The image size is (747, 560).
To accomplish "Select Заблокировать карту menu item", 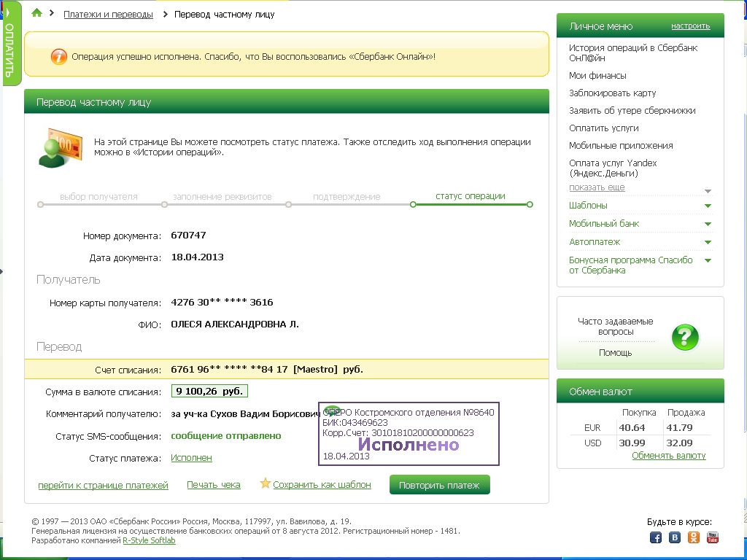I will [x=612, y=93].
